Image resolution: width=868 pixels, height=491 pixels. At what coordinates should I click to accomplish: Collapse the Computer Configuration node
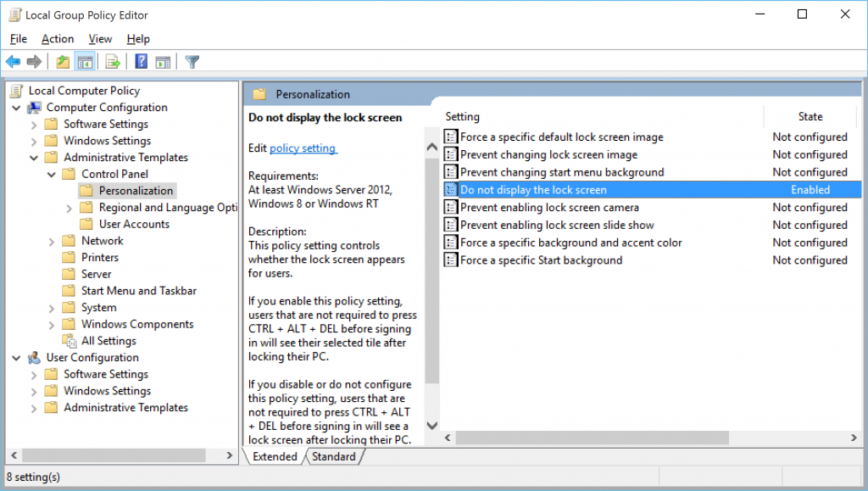pyautogui.click(x=17, y=107)
